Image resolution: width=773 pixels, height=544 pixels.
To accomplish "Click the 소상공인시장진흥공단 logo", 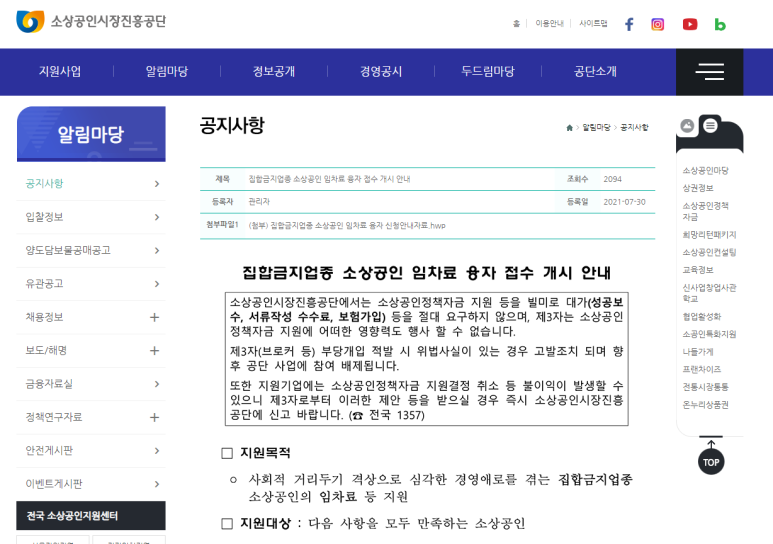I will coord(91,22).
